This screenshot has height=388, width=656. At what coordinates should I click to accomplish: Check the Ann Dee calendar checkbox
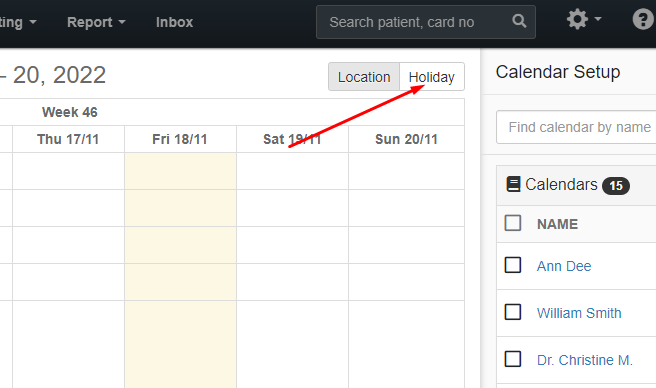(513, 265)
